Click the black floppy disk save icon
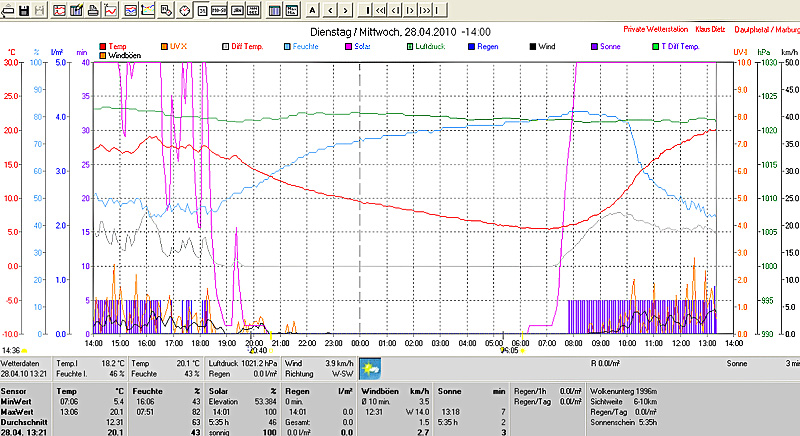 pos(22,10)
